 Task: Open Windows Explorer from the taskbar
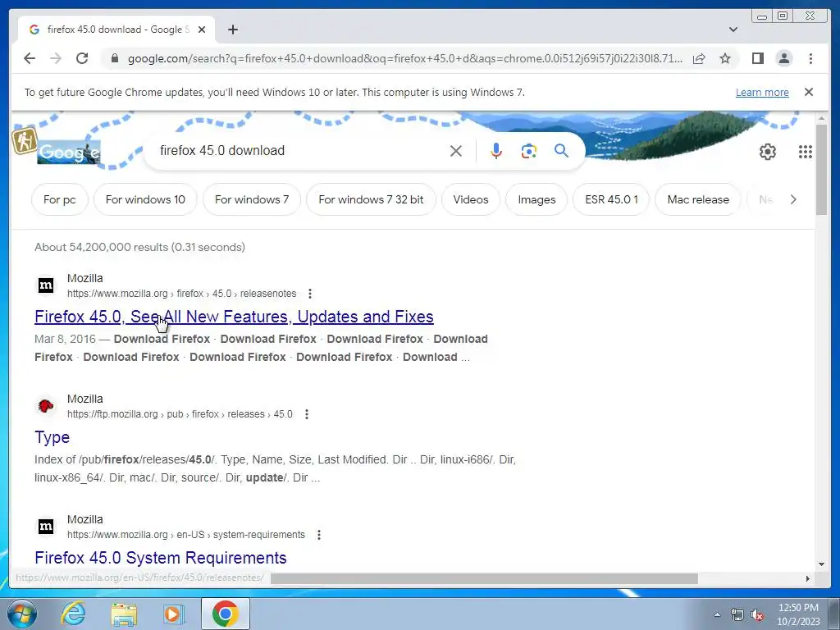(124, 614)
